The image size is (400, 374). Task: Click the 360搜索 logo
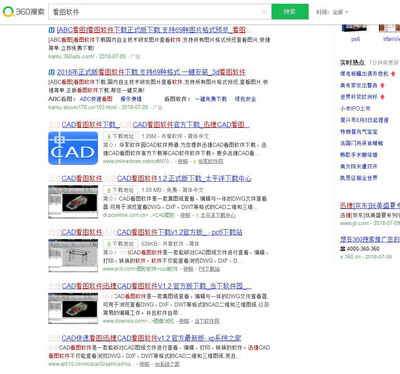tap(23, 12)
